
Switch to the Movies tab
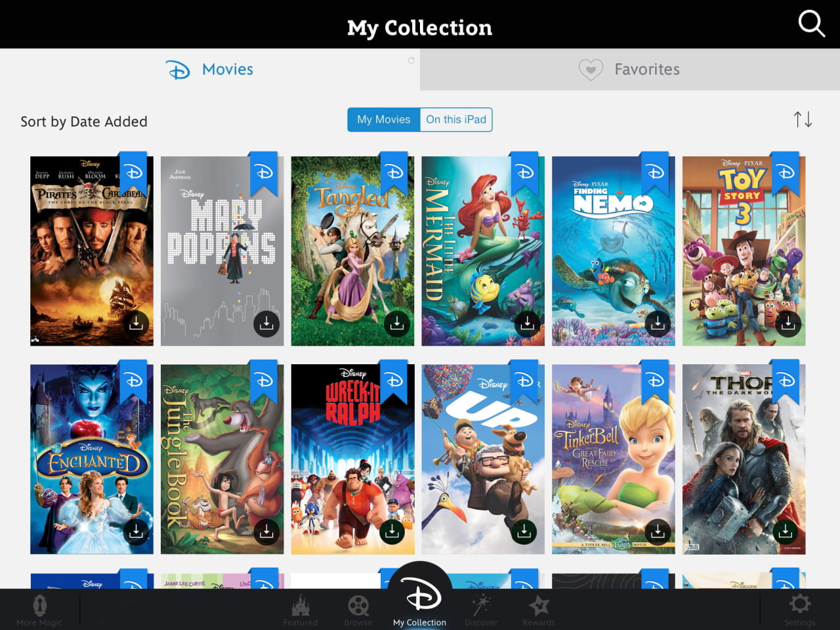click(209, 69)
